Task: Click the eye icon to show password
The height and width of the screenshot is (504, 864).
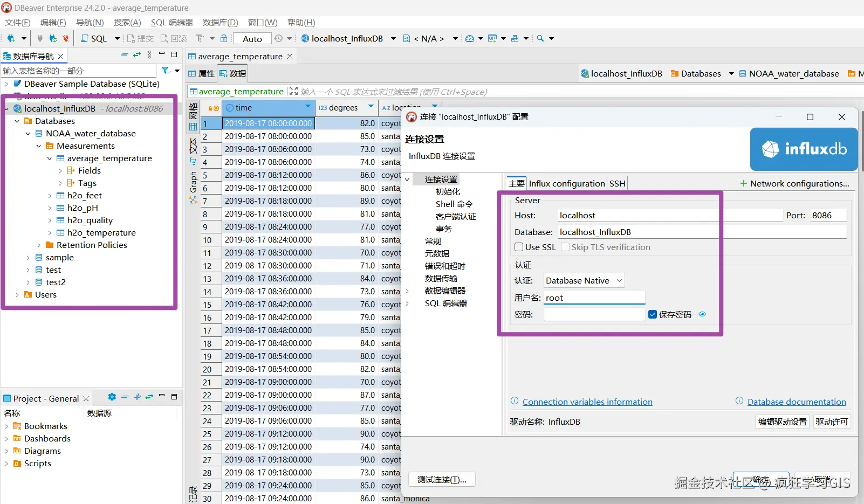Action: (702, 314)
